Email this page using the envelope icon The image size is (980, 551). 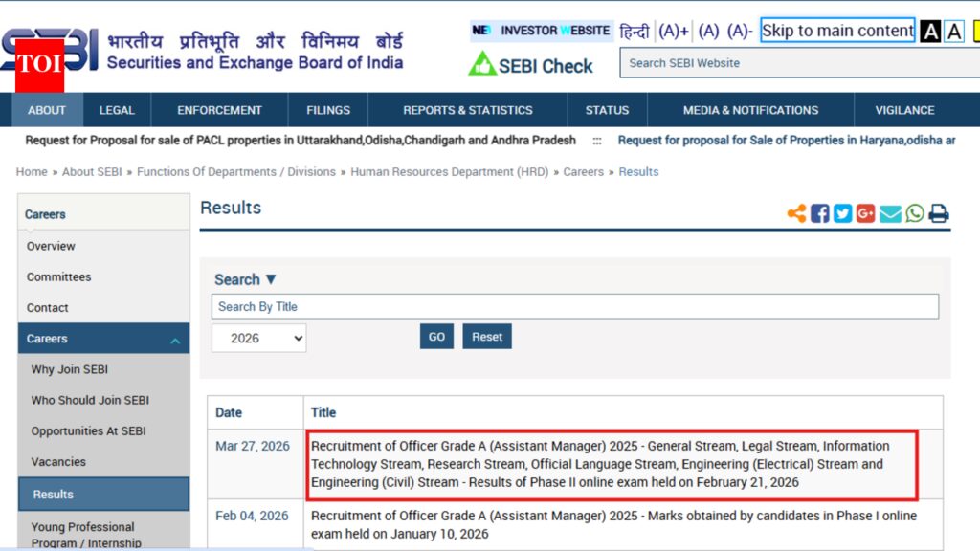point(890,213)
